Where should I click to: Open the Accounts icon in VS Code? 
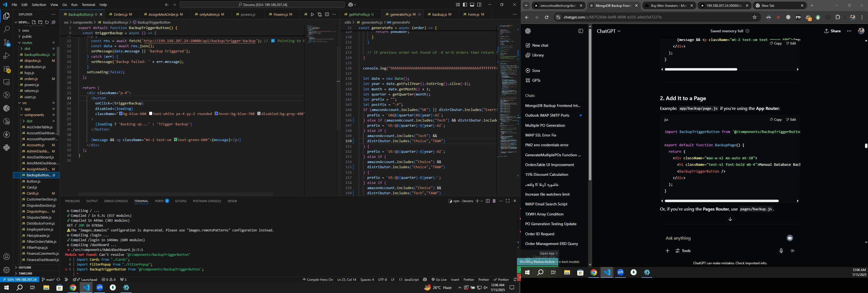pos(7,257)
